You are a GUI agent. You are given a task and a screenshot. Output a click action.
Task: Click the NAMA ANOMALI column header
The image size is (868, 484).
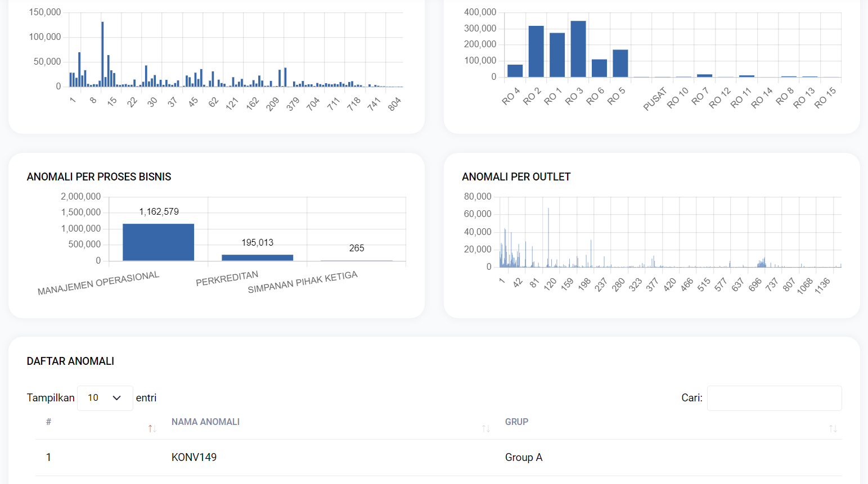click(x=205, y=422)
